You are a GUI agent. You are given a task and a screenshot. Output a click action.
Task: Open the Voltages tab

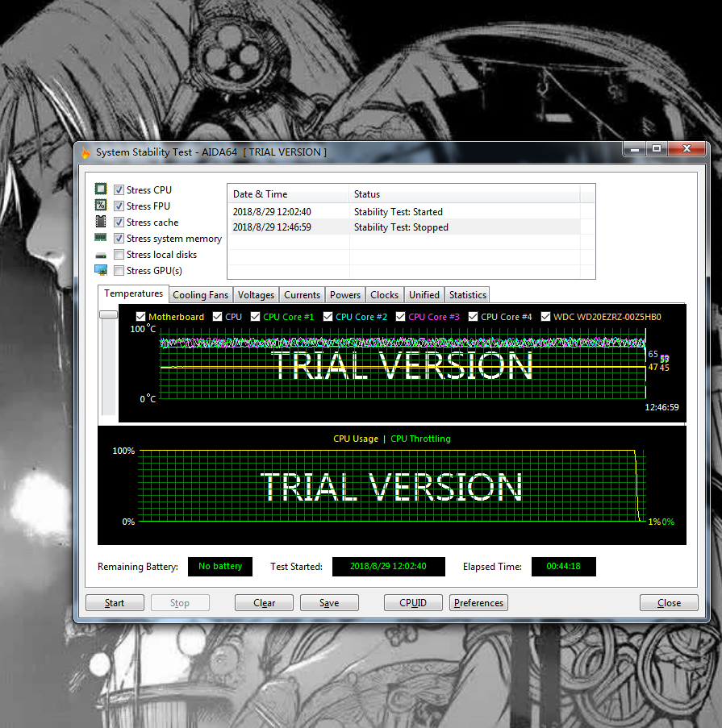click(x=256, y=295)
